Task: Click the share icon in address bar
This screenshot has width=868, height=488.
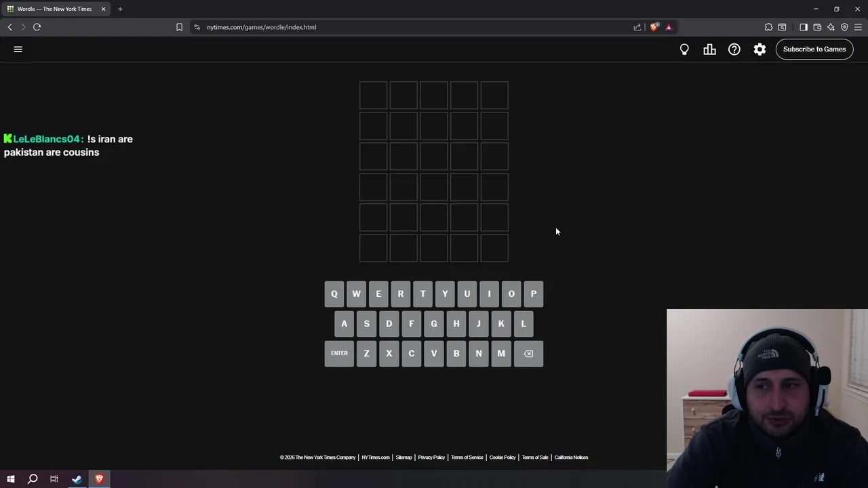Action: (x=637, y=27)
